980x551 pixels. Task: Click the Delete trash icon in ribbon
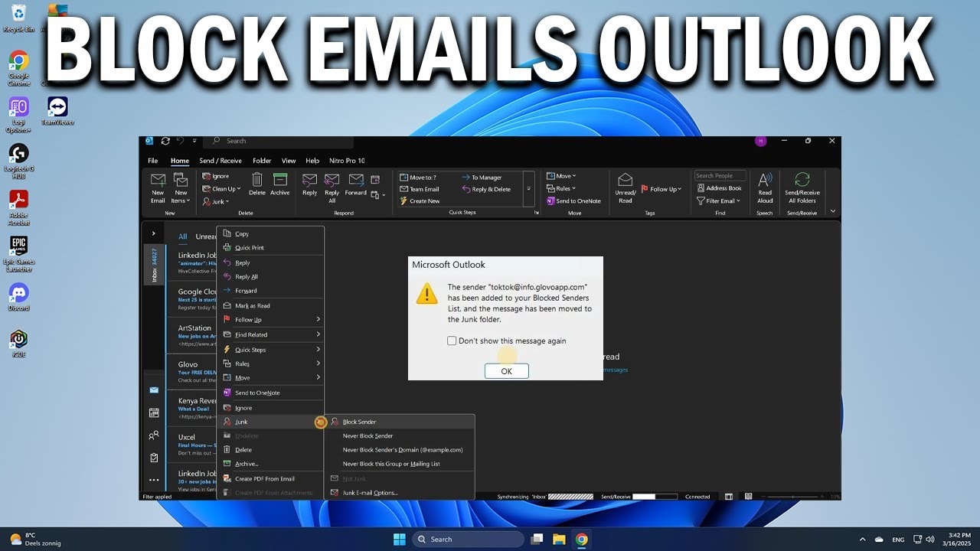click(257, 184)
